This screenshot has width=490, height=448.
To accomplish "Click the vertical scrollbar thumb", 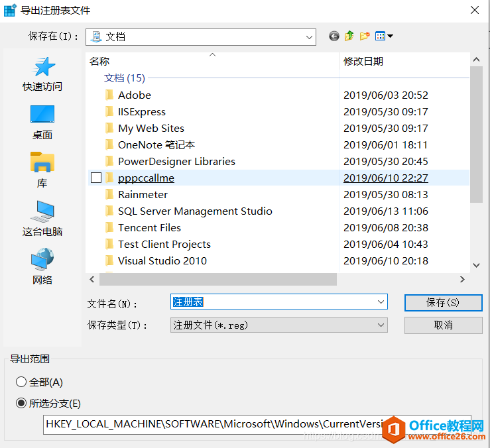I will tap(476, 135).
